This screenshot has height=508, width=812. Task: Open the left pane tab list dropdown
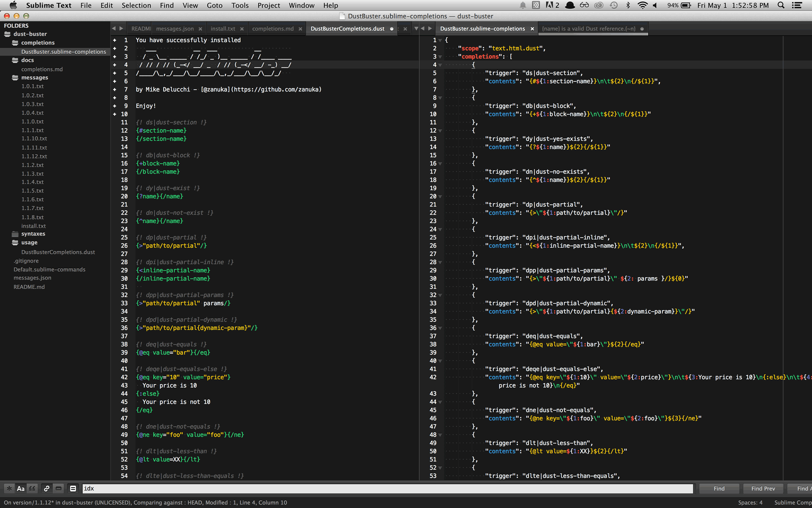(416, 29)
